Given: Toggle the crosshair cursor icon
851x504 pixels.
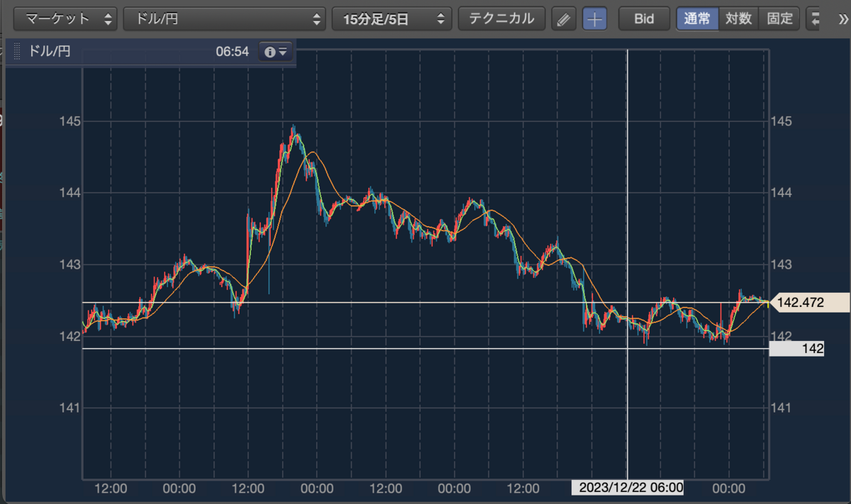Looking at the screenshot, I should tap(594, 19).
